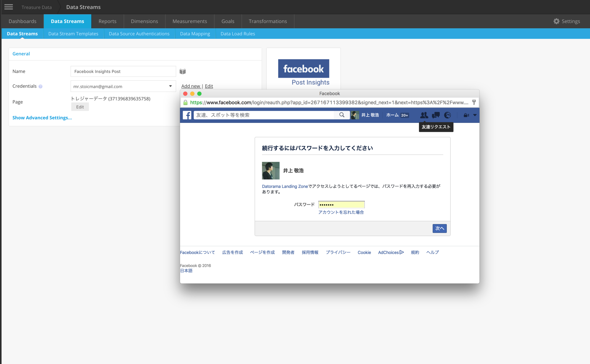Open the Goals tab

tap(228, 21)
